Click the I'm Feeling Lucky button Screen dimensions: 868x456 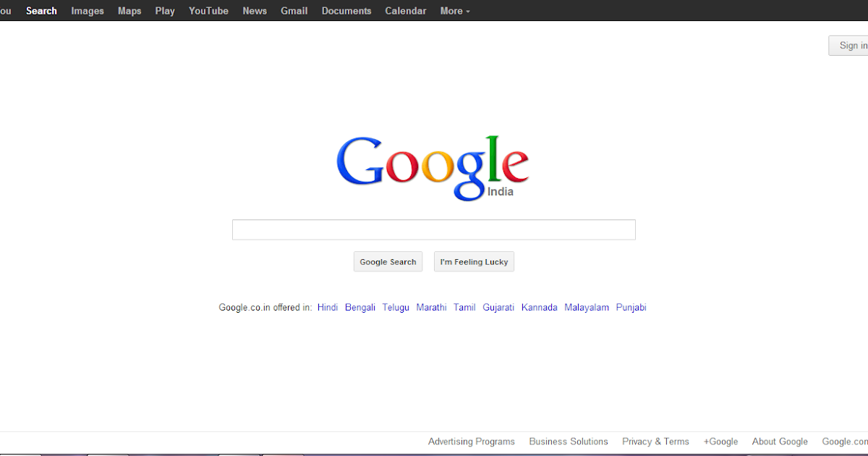pyautogui.click(x=474, y=262)
